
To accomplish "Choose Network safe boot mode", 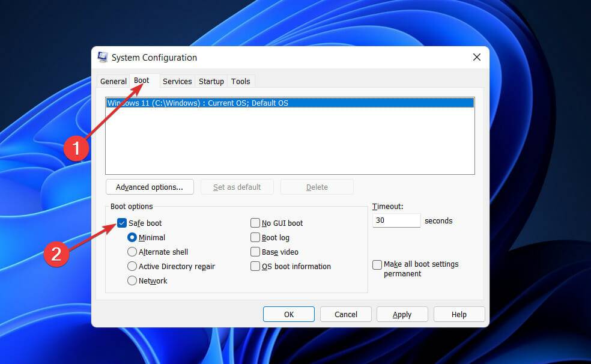I will point(132,281).
